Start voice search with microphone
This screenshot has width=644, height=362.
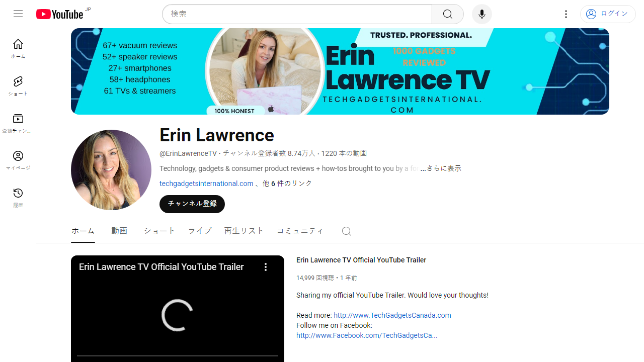tap(482, 14)
